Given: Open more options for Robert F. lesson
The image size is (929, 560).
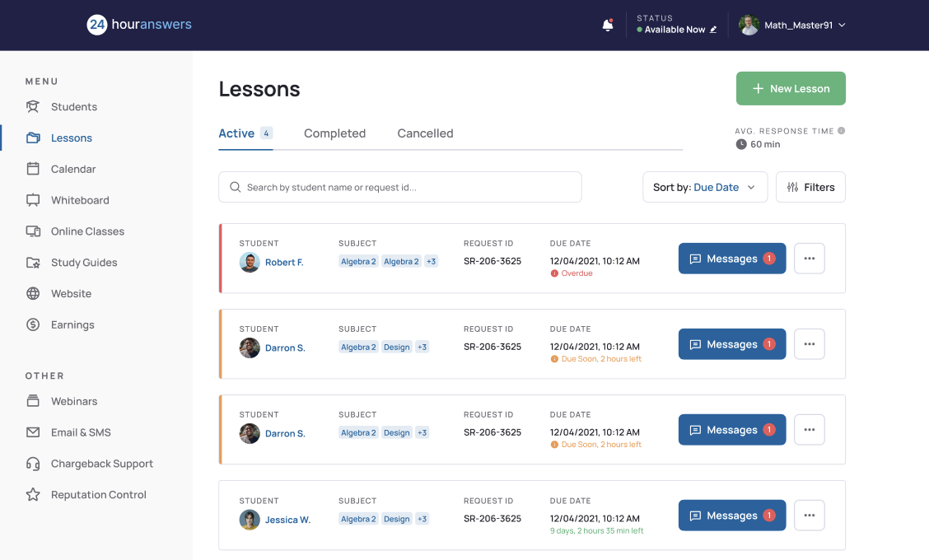Looking at the screenshot, I should point(810,259).
